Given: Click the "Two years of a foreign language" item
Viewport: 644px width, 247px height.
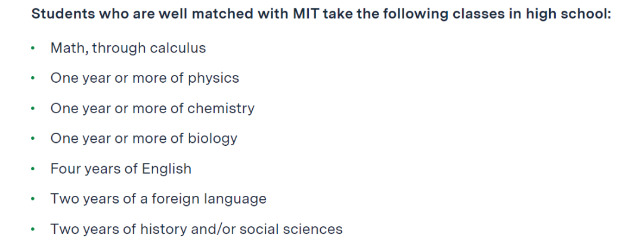Looking at the screenshot, I should click(159, 199).
